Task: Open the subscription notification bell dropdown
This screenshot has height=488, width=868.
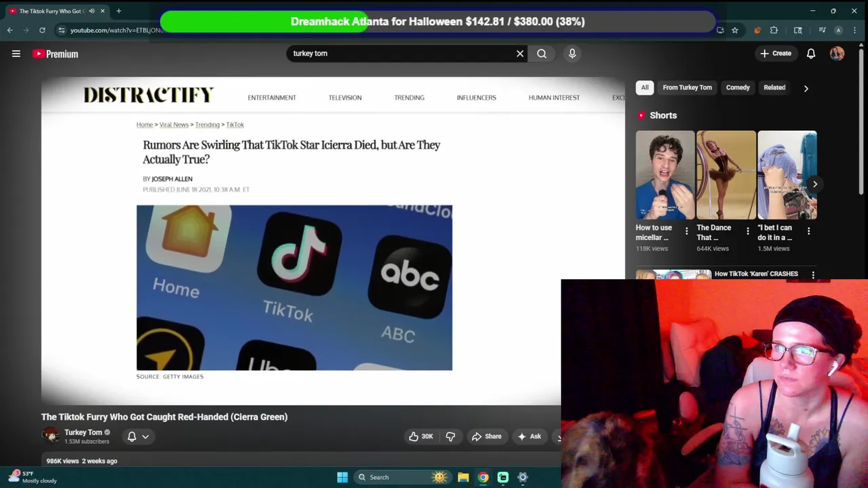Action: 138,436
